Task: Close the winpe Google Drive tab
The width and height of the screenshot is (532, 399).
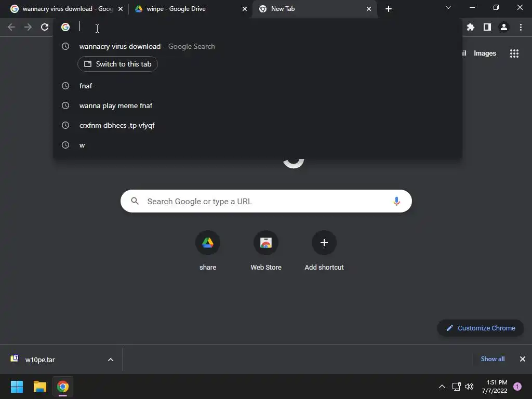Action: coord(245,9)
